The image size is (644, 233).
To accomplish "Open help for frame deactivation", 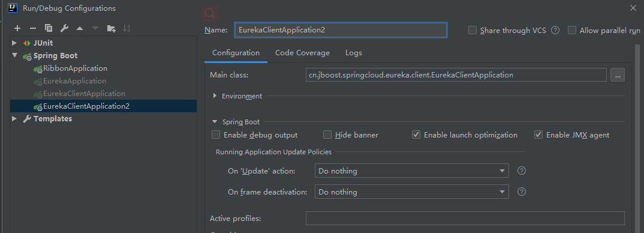I will pos(522,192).
